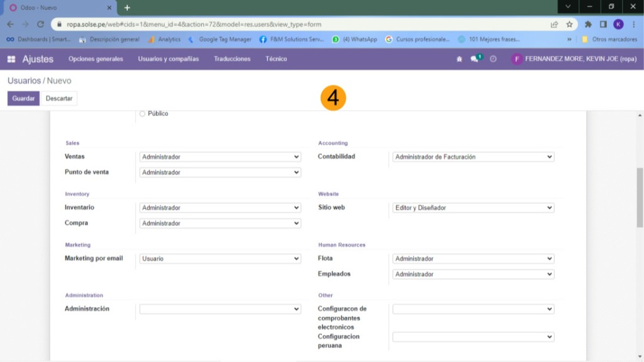Open user avatar FERNANDEZ MORE menu
644x362 pixels.
[574, 59]
